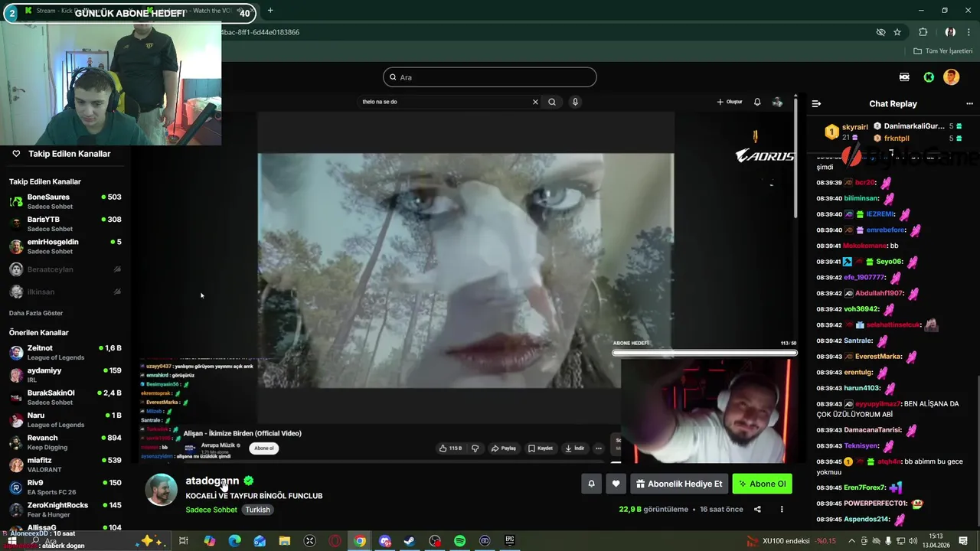Click embedded YouTube account avatar
The height and width of the screenshot is (551, 980).
tap(777, 102)
